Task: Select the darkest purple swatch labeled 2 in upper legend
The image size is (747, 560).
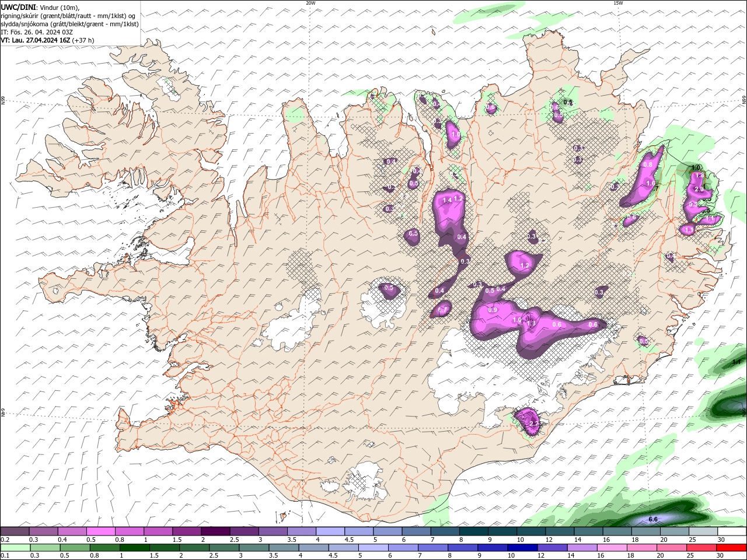Action: coord(215,531)
